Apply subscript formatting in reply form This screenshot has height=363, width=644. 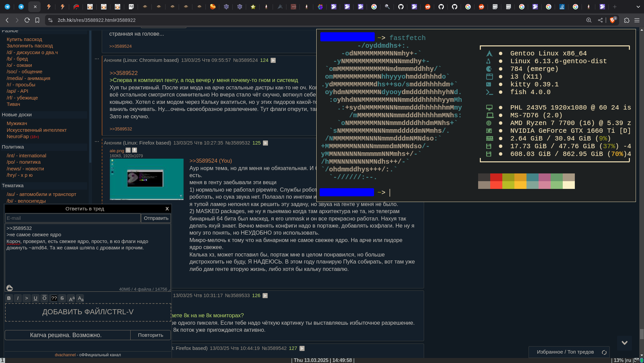pyautogui.click(x=81, y=298)
